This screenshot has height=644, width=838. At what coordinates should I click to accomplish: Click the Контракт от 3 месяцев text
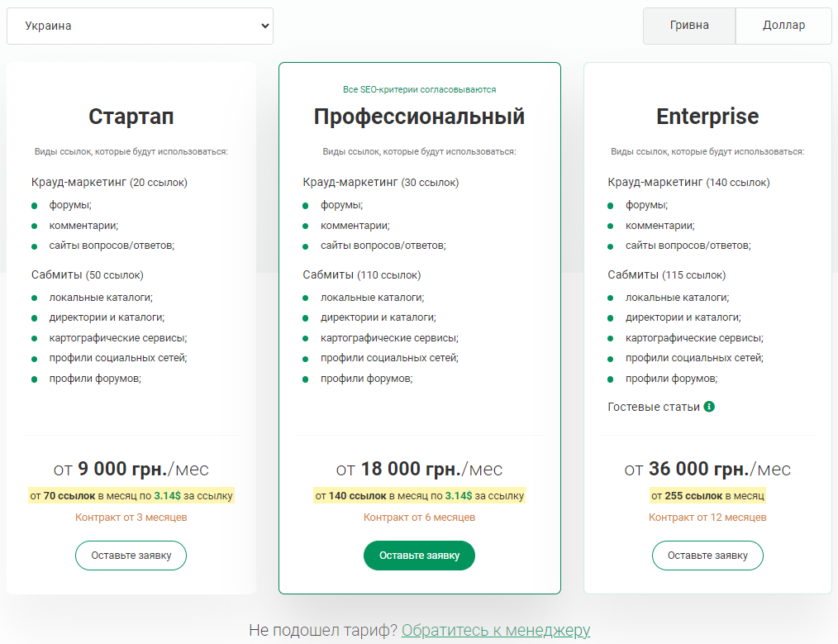pyautogui.click(x=131, y=518)
